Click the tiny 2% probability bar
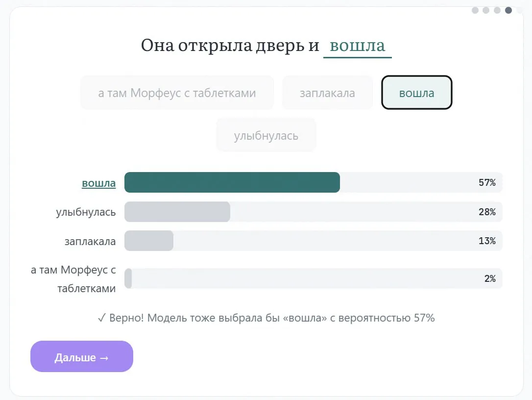This screenshot has width=532, height=400. 128,278
